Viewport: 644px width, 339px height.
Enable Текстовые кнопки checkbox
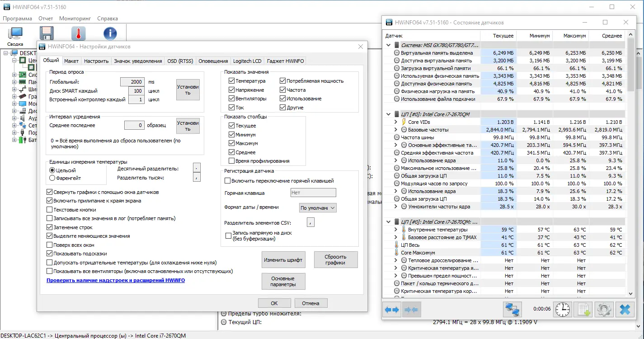50,210
